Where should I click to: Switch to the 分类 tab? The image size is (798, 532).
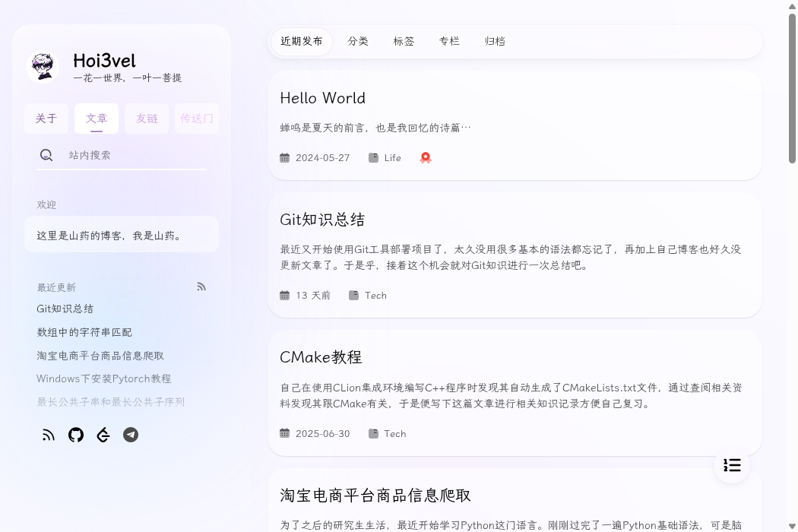[358, 41]
